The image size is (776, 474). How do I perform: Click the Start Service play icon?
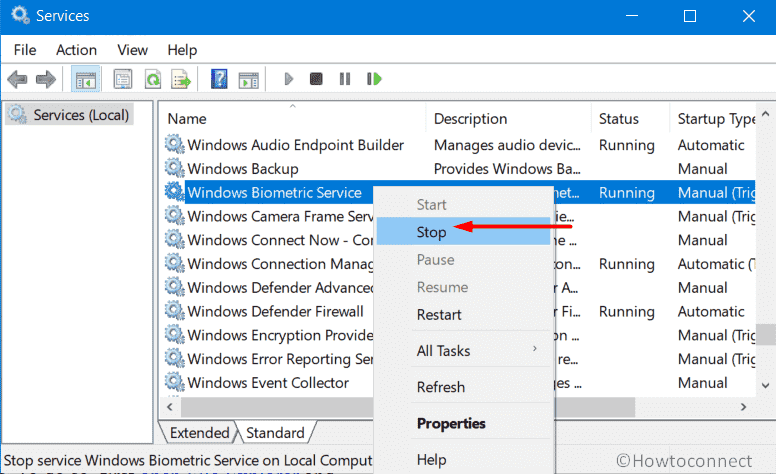pyautogui.click(x=289, y=79)
